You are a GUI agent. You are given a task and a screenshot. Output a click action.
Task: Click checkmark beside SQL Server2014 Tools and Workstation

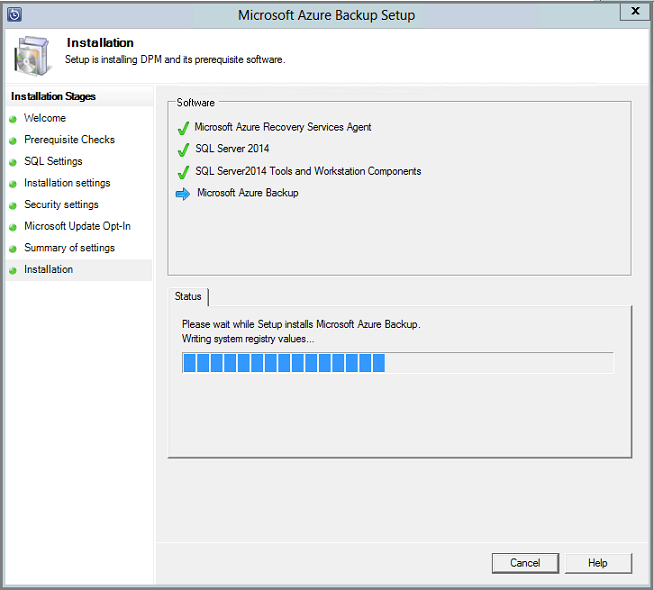pyautogui.click(x=182, y=172)
